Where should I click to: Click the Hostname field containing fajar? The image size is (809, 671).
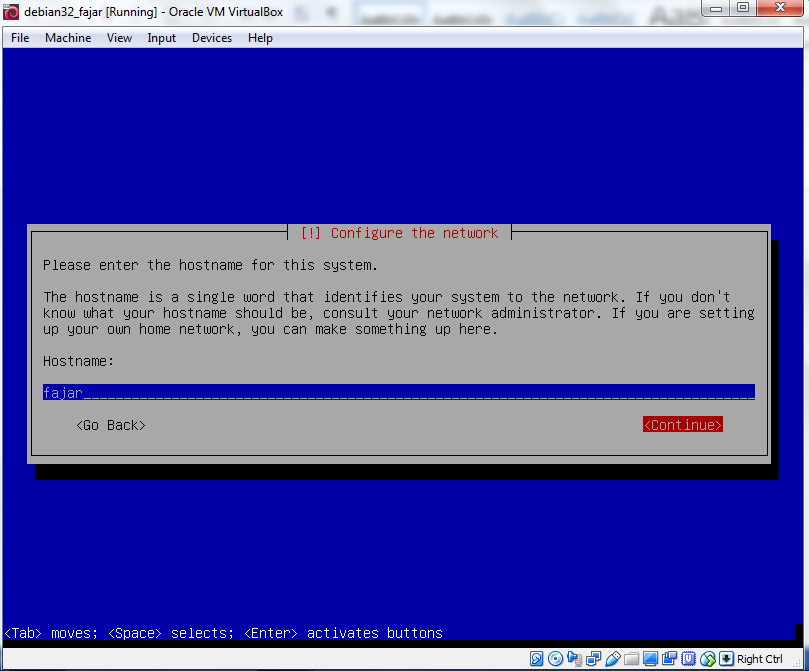399,392
